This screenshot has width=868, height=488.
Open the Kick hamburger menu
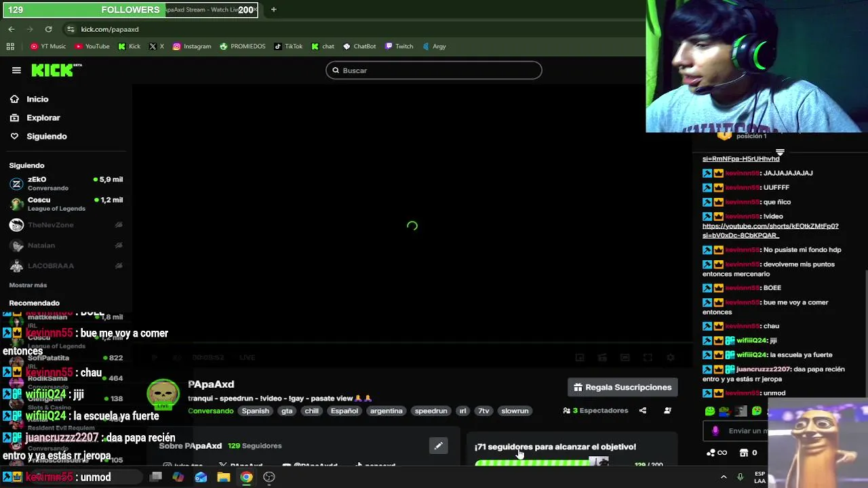pos(16,70)
